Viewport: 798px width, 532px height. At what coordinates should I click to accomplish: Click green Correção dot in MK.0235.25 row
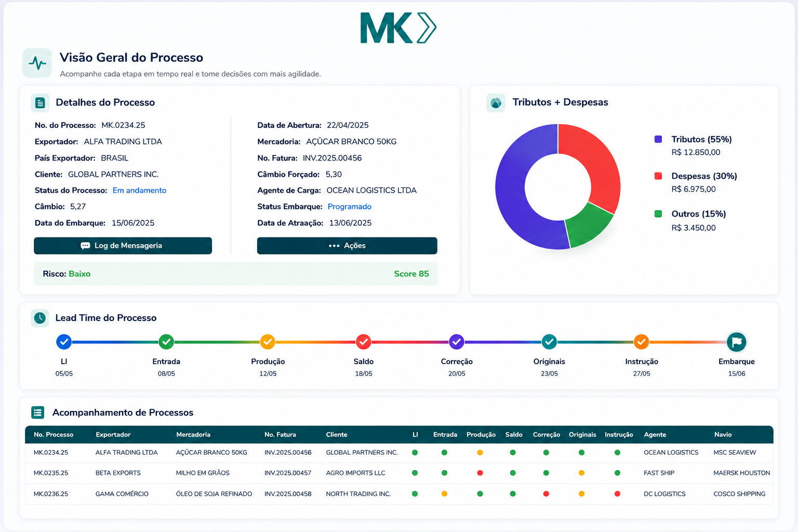pyautogui.click(x=546, y=473)
